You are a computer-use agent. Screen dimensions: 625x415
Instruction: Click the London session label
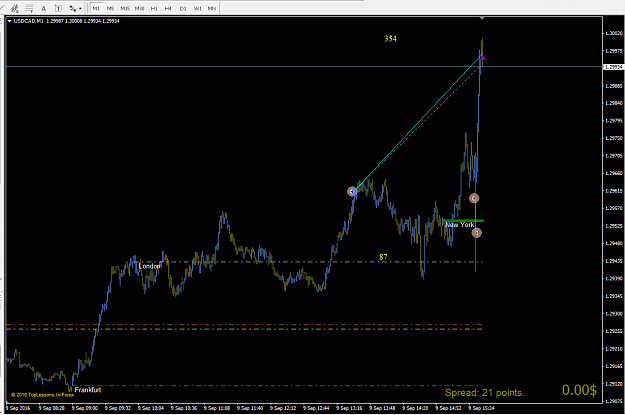(150, 266)
